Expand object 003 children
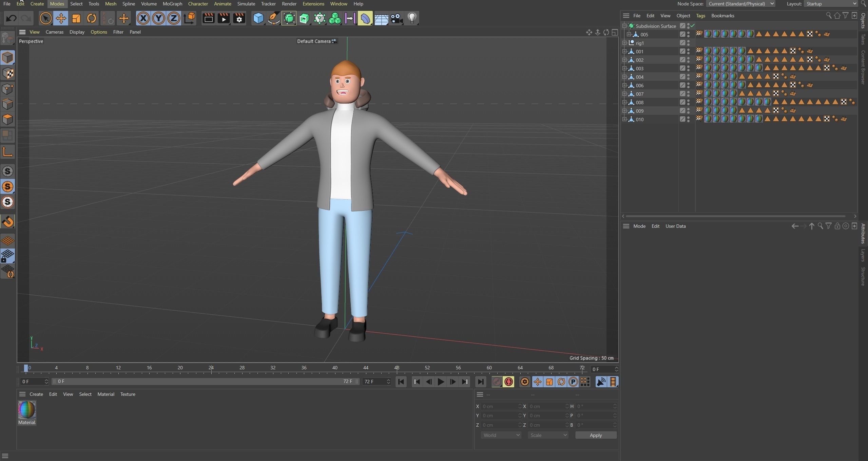 tap(624, 68)
